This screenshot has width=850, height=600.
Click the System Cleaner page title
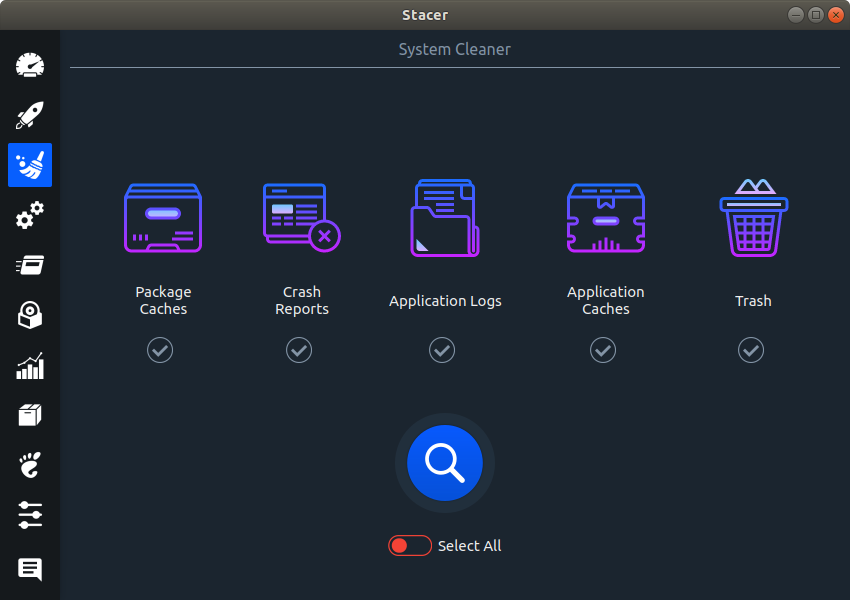coord(455,49)
